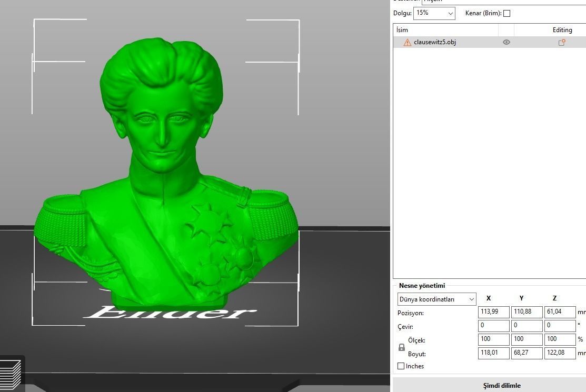Click the editing icon for clausewitz5.obj

tap(562, 43)
